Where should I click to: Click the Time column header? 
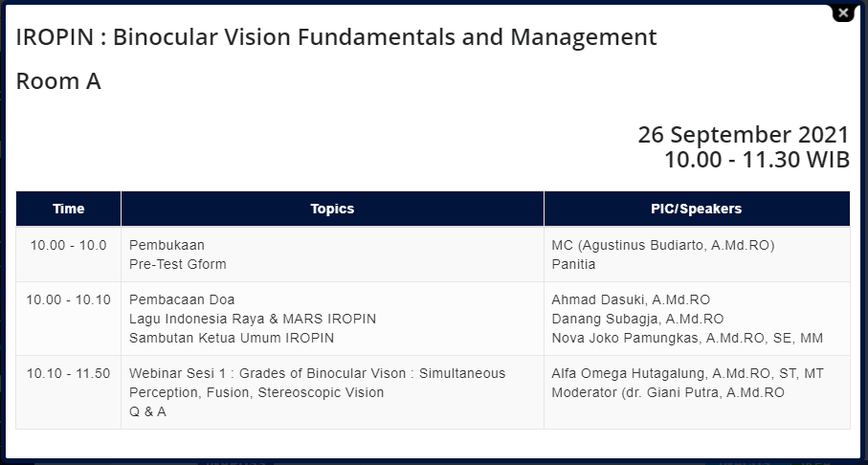click(x=69, y=209)
